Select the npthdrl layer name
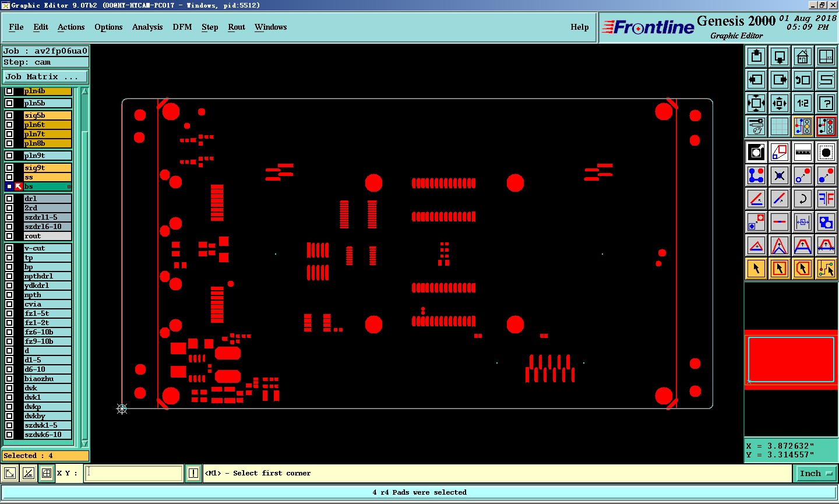This screenshot has width=839, height=504. coord(48,276)
